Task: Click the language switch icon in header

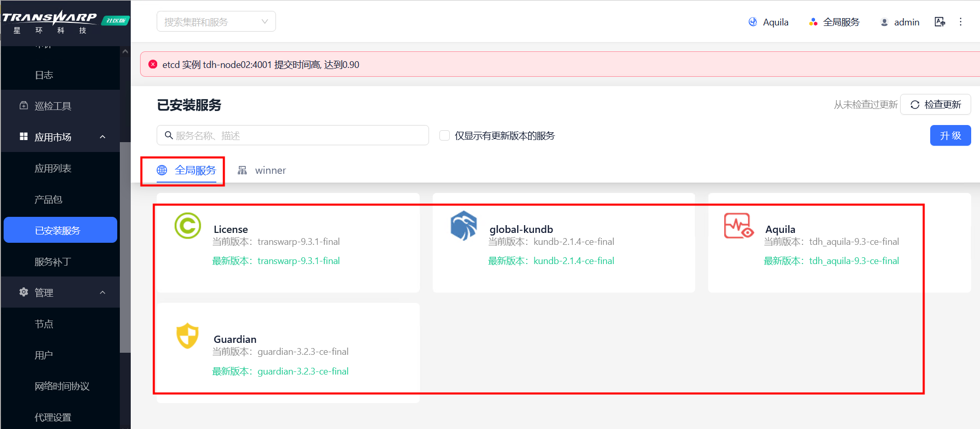Action: [x=940, y=22]
